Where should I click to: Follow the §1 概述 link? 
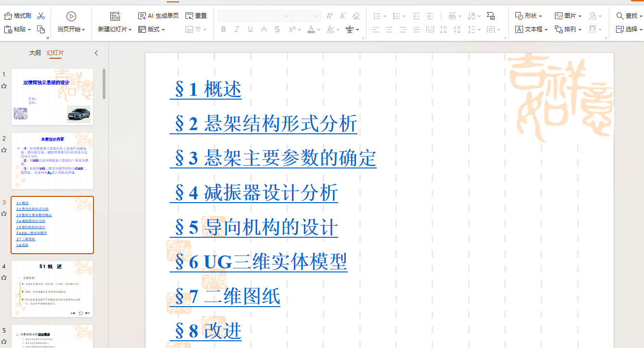point(206,89)
